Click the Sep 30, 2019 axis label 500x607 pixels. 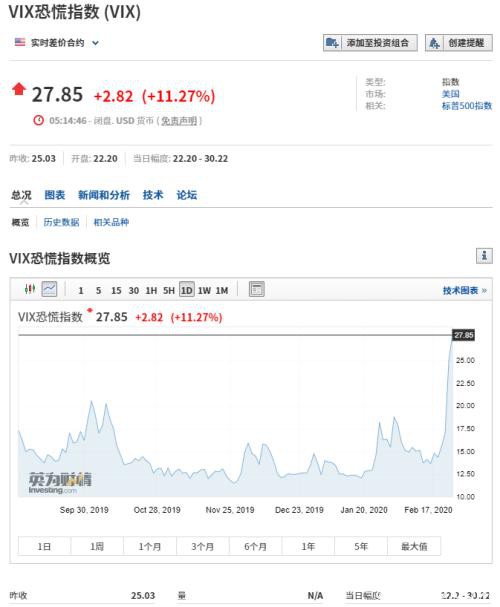tap(84, 510)
